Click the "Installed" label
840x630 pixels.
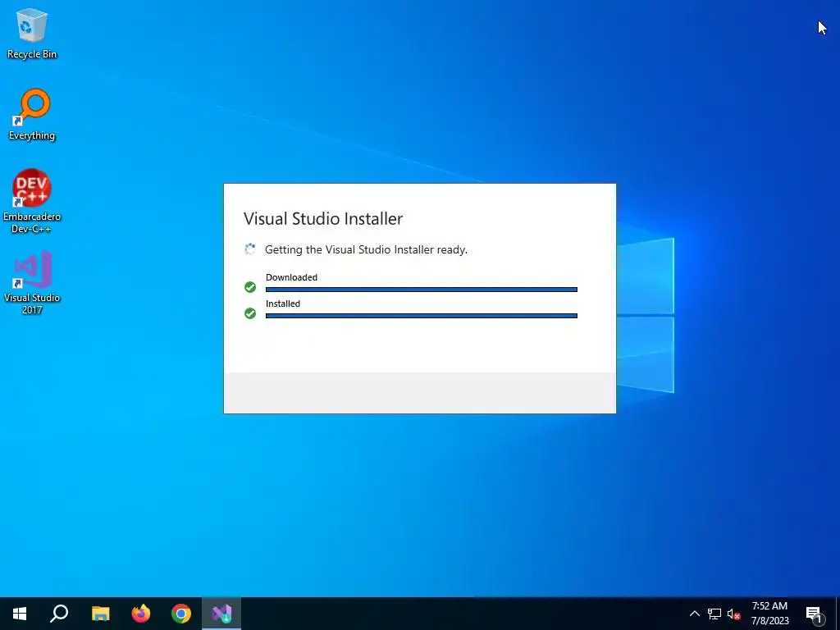point(283,304)
